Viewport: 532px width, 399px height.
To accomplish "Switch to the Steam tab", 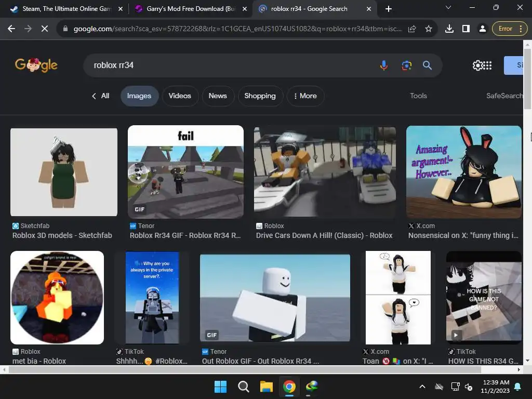I will pyautogui.click(x=66, y=9).
